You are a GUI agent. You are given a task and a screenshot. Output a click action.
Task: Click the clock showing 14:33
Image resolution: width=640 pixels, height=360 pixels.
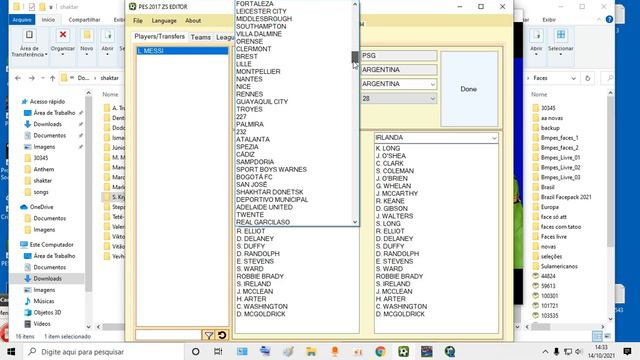point(601,347)
